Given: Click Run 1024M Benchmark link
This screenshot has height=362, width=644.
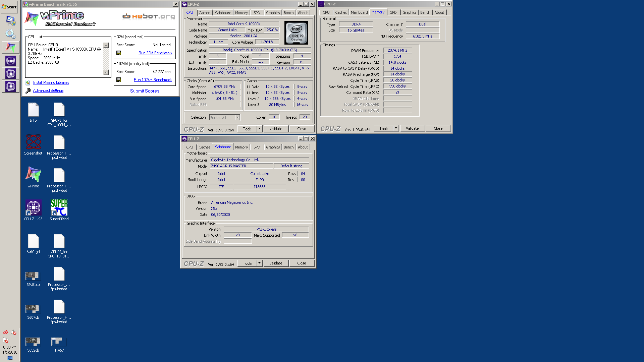Looking at the screenshot, I should [x=153, y=80].
